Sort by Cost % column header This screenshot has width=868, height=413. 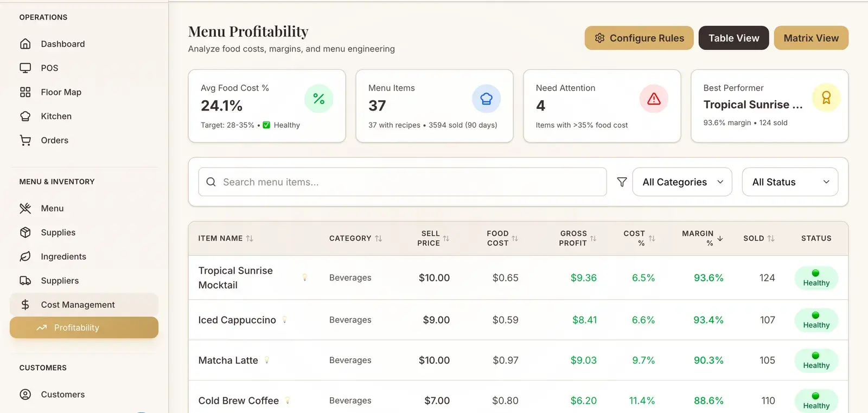[x=640, y=238]
